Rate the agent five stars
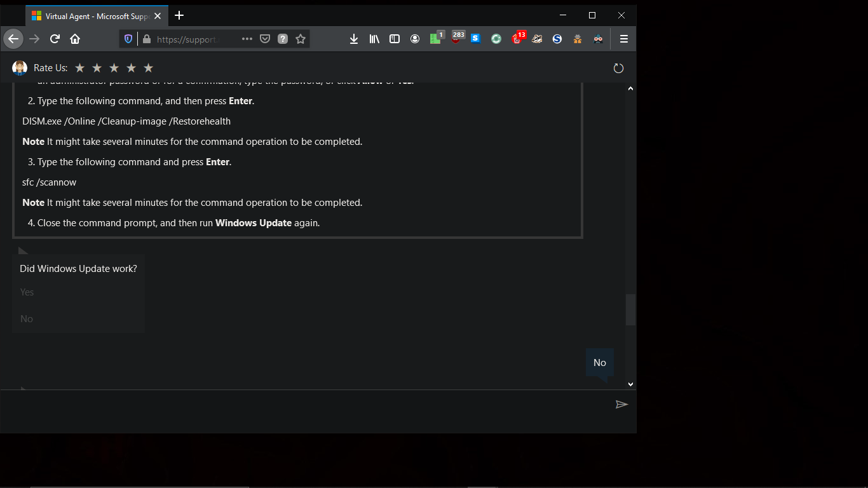 [148, 68]
